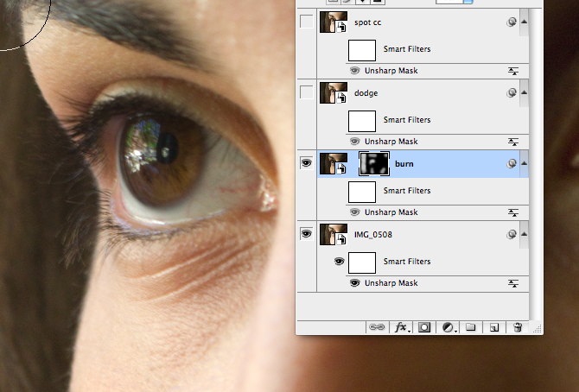Toggle IMG_0508 Unsharp Mask filter visibility

point(355,283)
